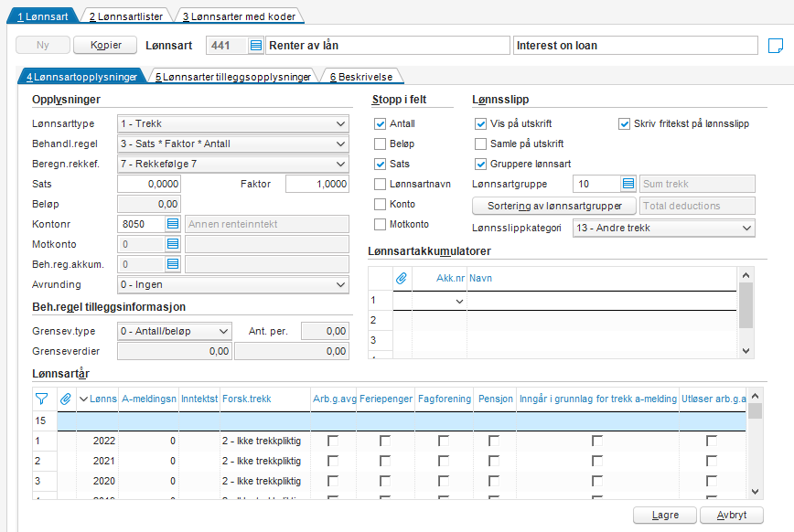The width and height of the screenshot is (794, 532).
Task: Open the Beskrivelse tab
Action: 361,77
